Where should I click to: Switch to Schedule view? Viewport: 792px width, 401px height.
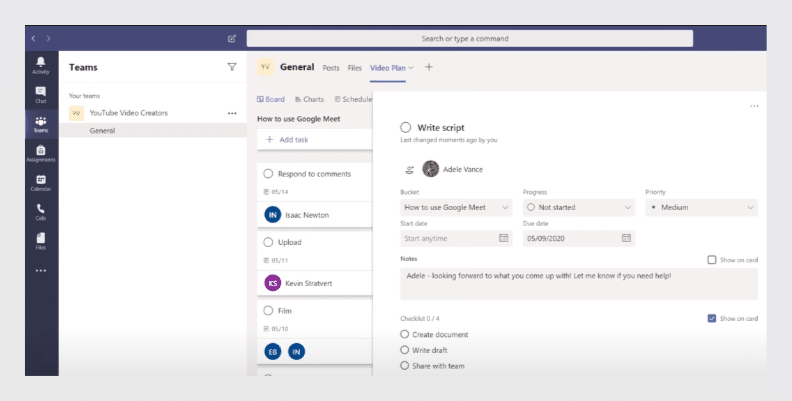coord(353,99)
